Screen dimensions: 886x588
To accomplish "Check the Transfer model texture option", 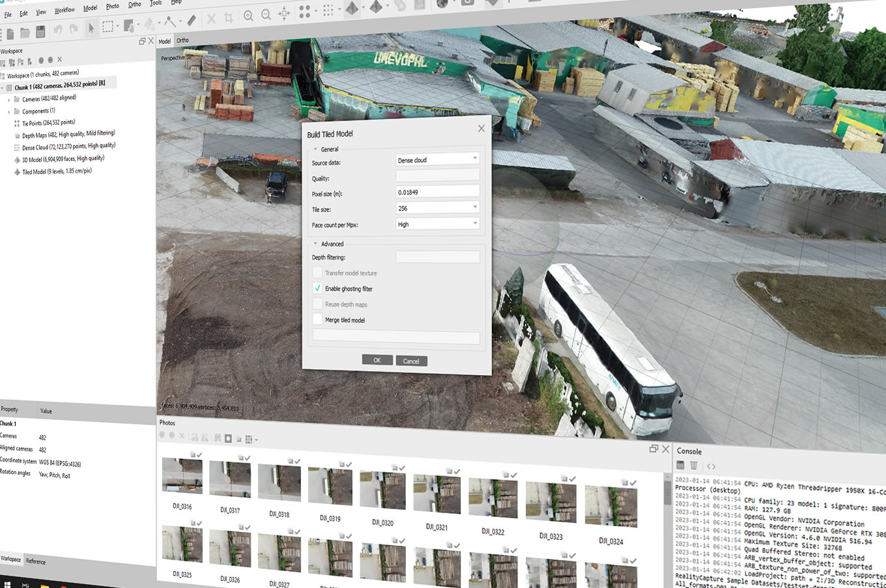I will click(317, 272).
